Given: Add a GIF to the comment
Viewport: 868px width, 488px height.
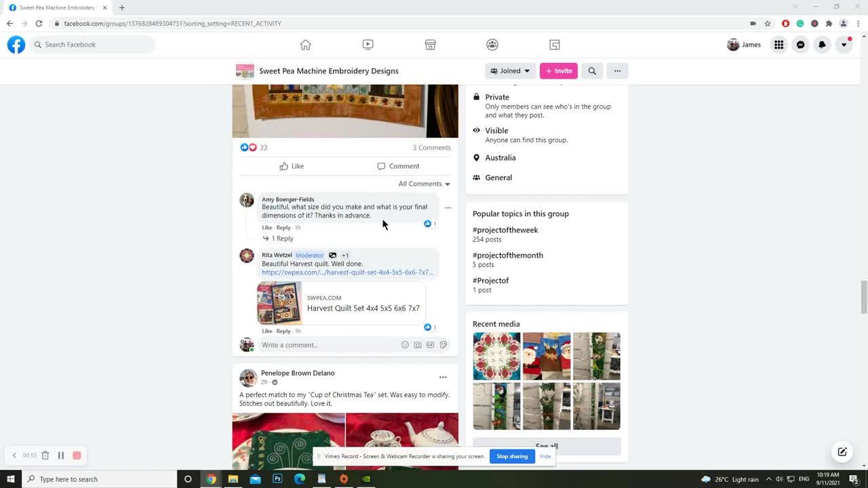Looking at the screenshot, I should tap(430, 345).
